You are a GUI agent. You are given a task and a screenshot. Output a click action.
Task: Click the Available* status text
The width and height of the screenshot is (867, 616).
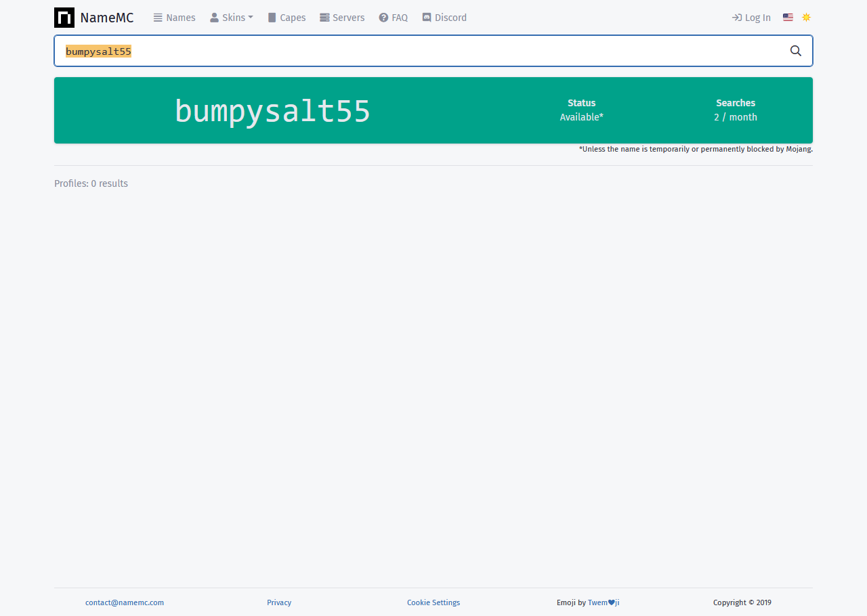pos(582,117)
